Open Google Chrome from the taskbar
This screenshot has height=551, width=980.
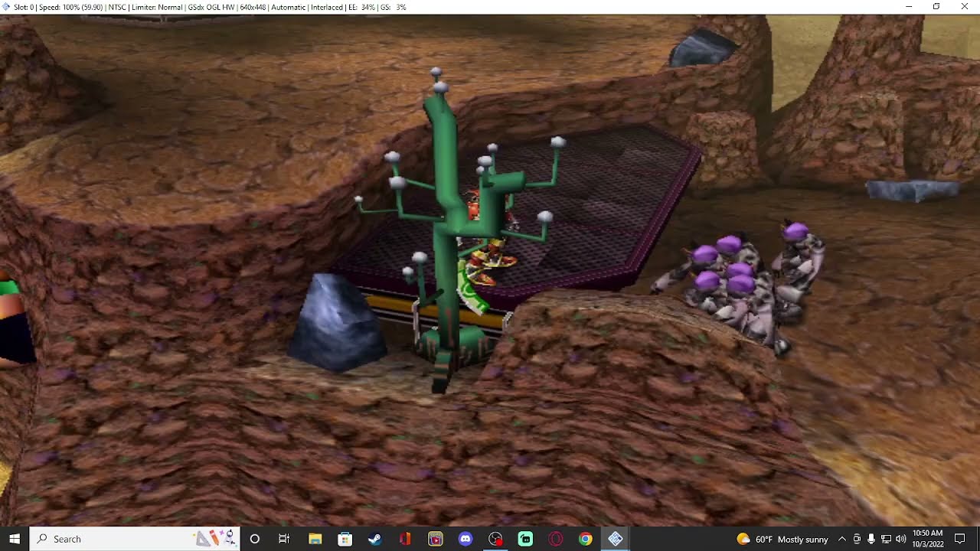coord(585,539)
